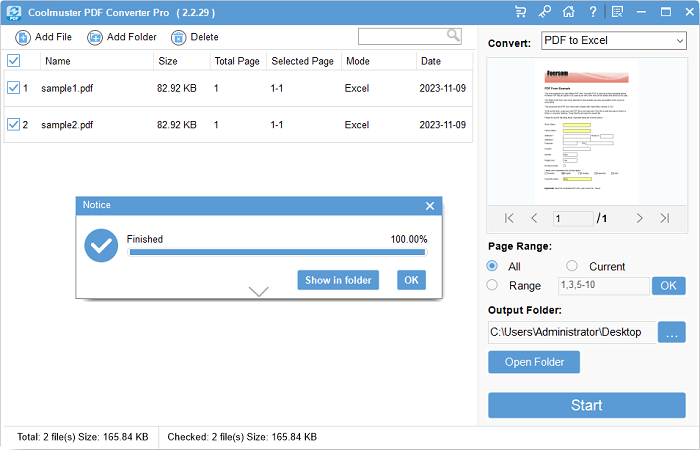Click 2023-11-09 date in sample2.pdf row
This screenshot has width=700, height=450.
[442, 125]
